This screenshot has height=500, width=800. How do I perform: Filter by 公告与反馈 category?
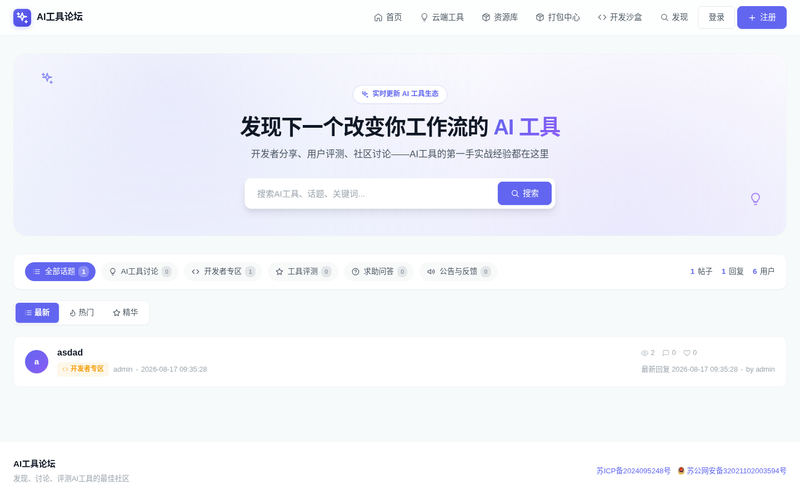click(x=458, y=271)
